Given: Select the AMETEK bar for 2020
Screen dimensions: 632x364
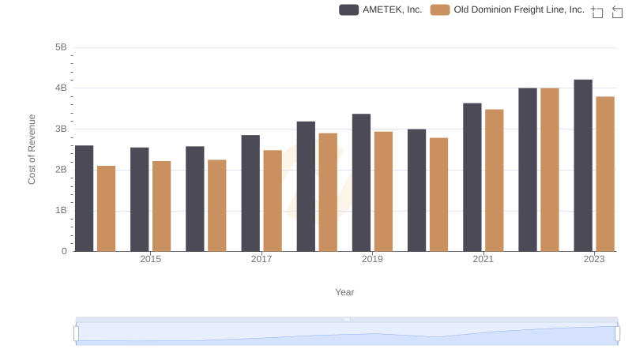Looking at the screenshot, I should (x=417, y=190).
